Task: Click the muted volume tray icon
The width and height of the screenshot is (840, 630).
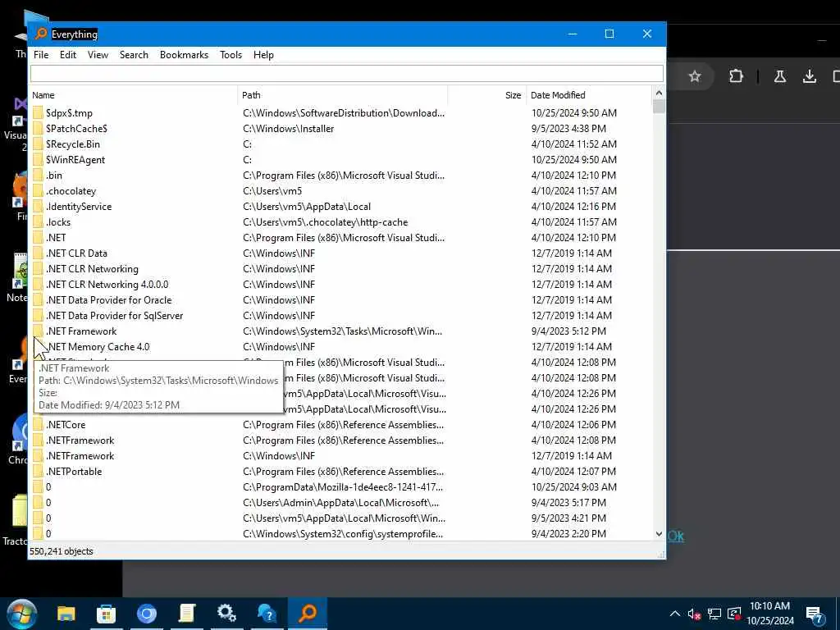Action: 694,614
